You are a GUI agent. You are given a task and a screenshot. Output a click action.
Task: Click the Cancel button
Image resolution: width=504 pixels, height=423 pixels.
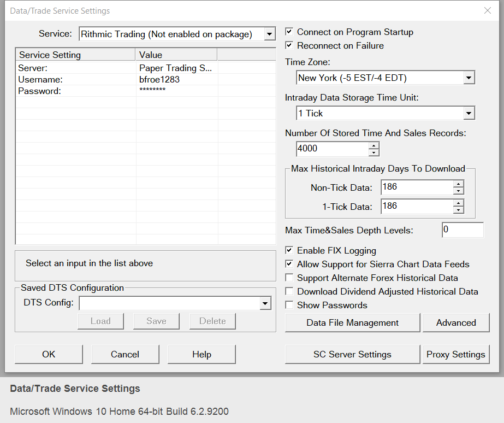125,354
